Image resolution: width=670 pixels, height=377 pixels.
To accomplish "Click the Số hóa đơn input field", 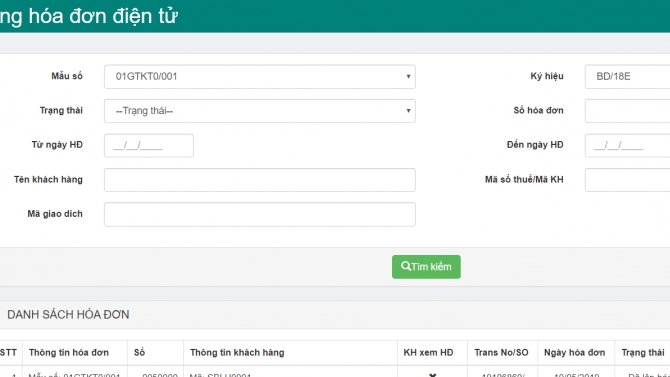I will pyautogui.click(x=627, y=111).
